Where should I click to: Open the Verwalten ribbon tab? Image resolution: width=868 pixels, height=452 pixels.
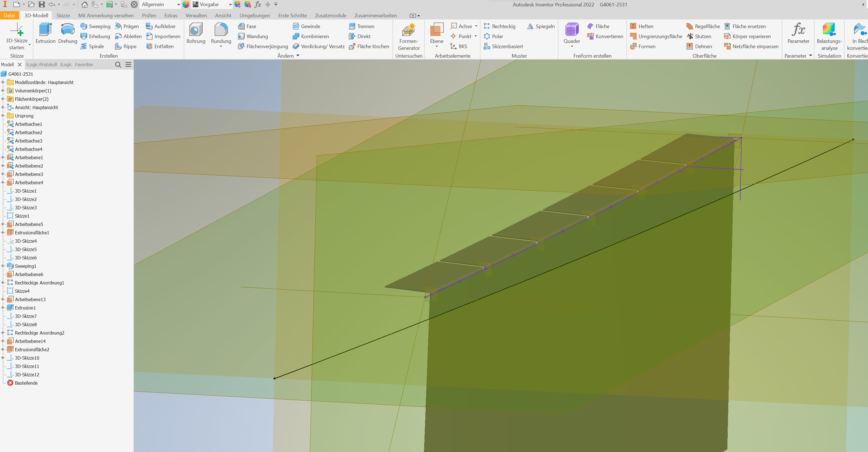click(196, 15)
